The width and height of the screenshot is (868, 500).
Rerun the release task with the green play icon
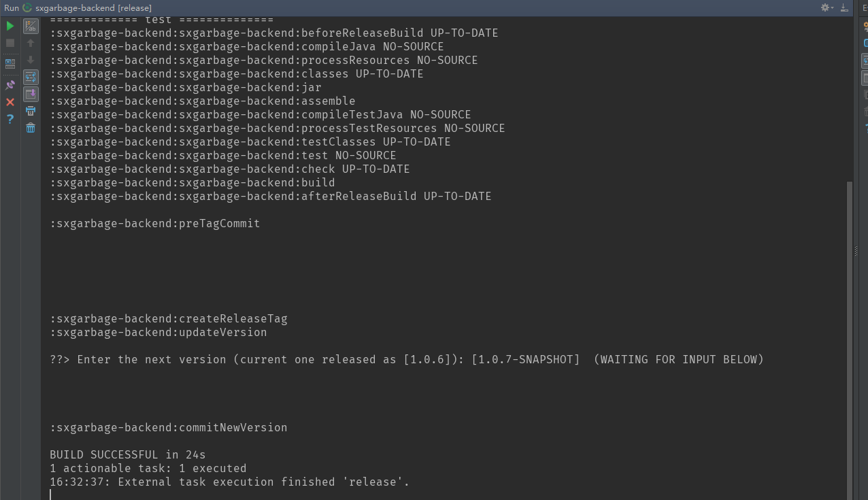(x=10, y=25)
